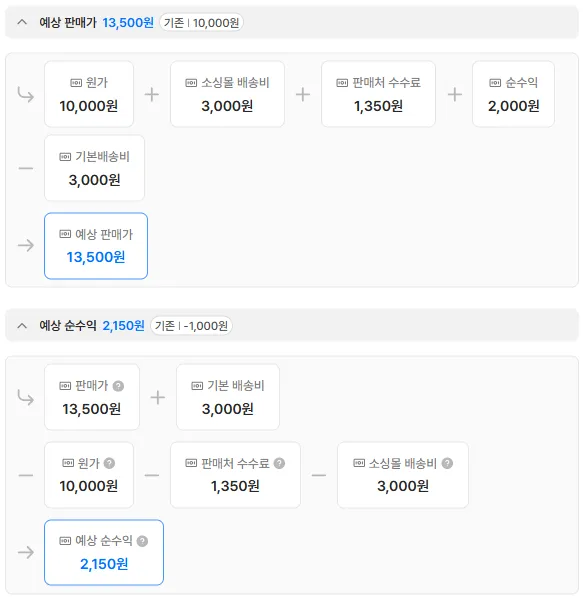Collapse the 예상 순수익 section chevron
Screen dimensions: 583x597
click(x=22, y=326)
